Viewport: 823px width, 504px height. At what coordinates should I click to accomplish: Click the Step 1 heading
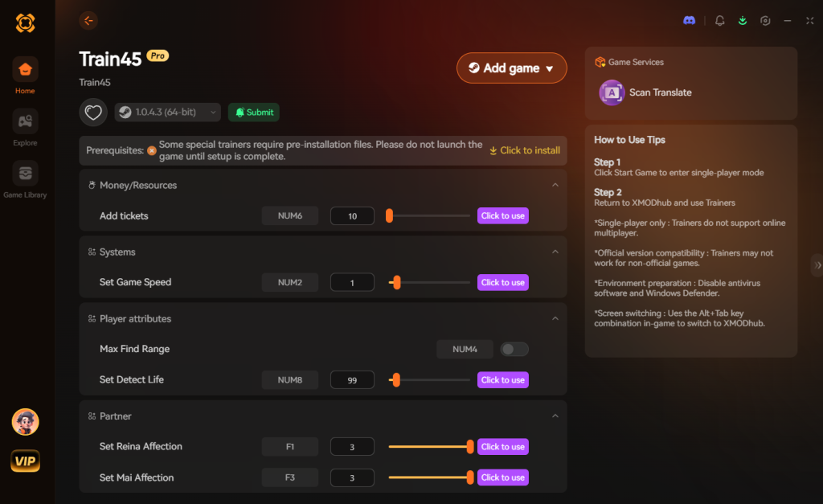click(608, 162)
